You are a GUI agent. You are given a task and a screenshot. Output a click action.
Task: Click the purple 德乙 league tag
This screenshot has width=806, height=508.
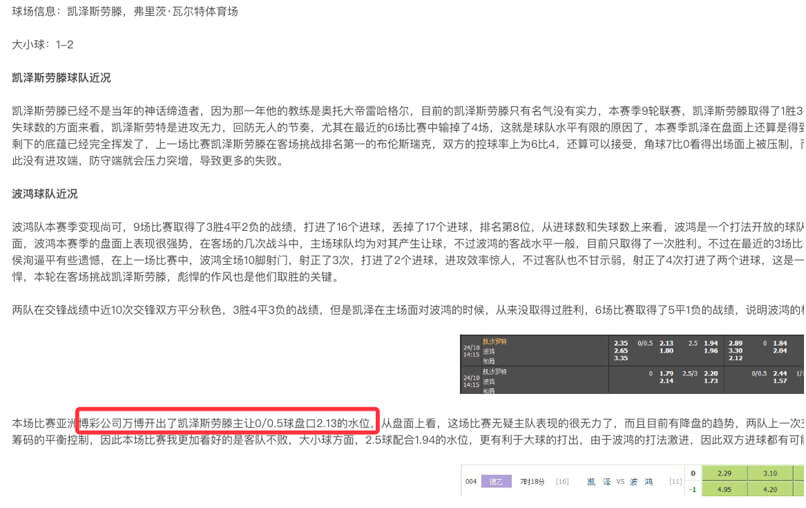click(x=496, y=481)
